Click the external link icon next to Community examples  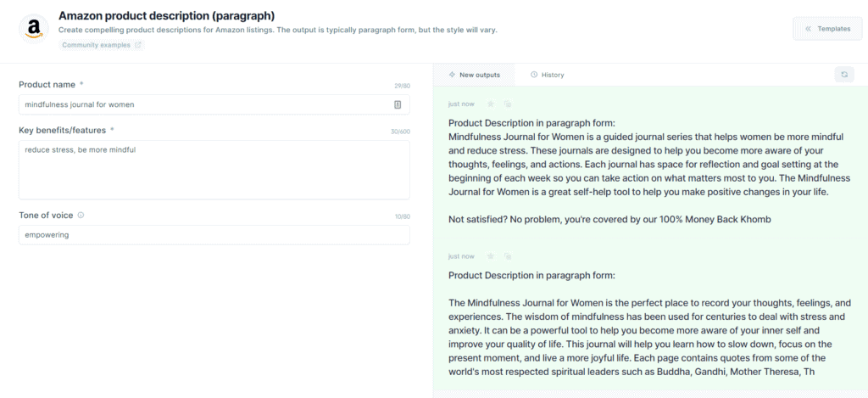click(138, 45)
